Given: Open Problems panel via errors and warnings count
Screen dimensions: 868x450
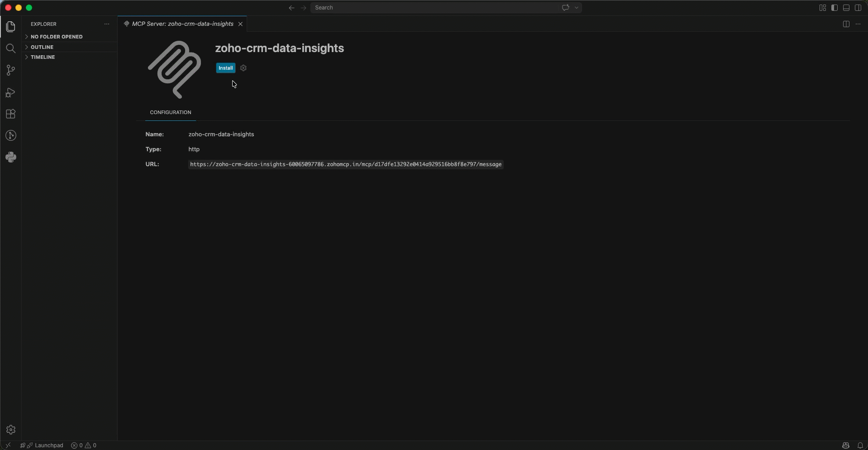Looking at the screenshot, I should [84, 445].
